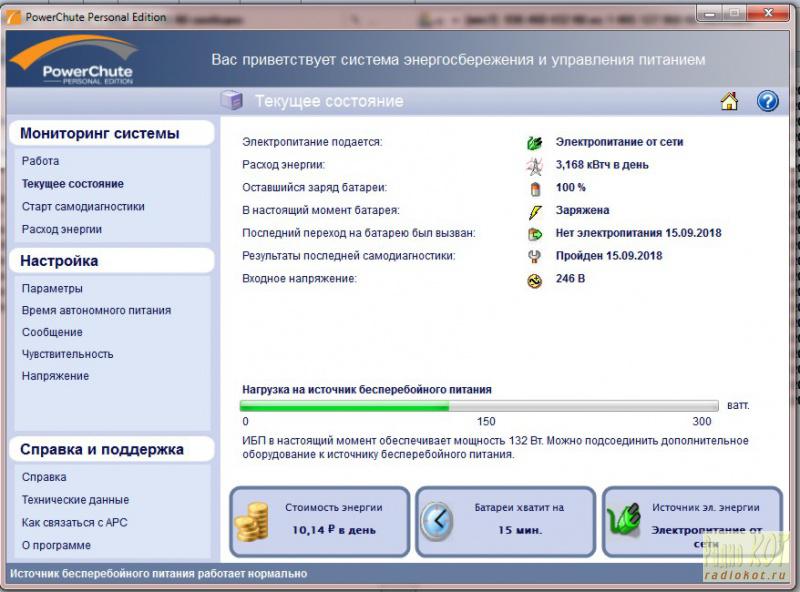Click the text Электропитание от сети in status list
The width and height of the screenshot is (800, 592).
click(x=619, y=142)
